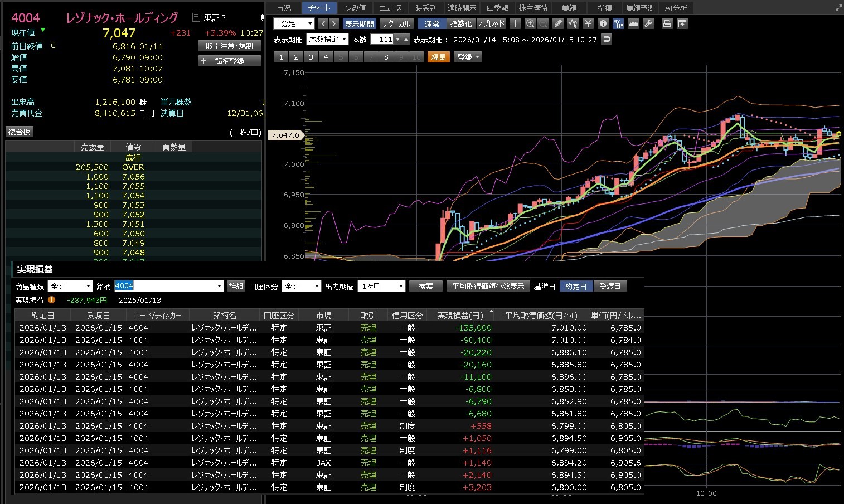The image size is (844, 504).
Task: Select the pencil drawing tool icon
Action: click(558, 23)
